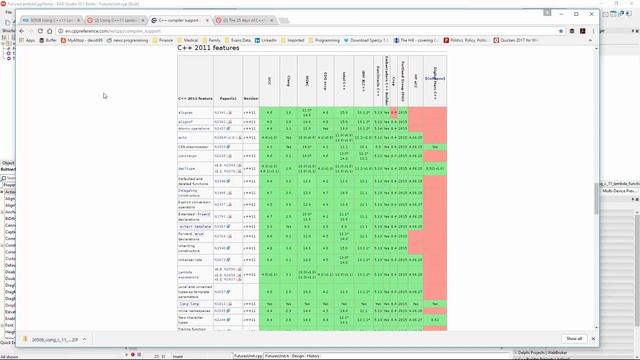Click the Show all downloads button
Viewport: 640px width, 360px height.
pos(574,339)
